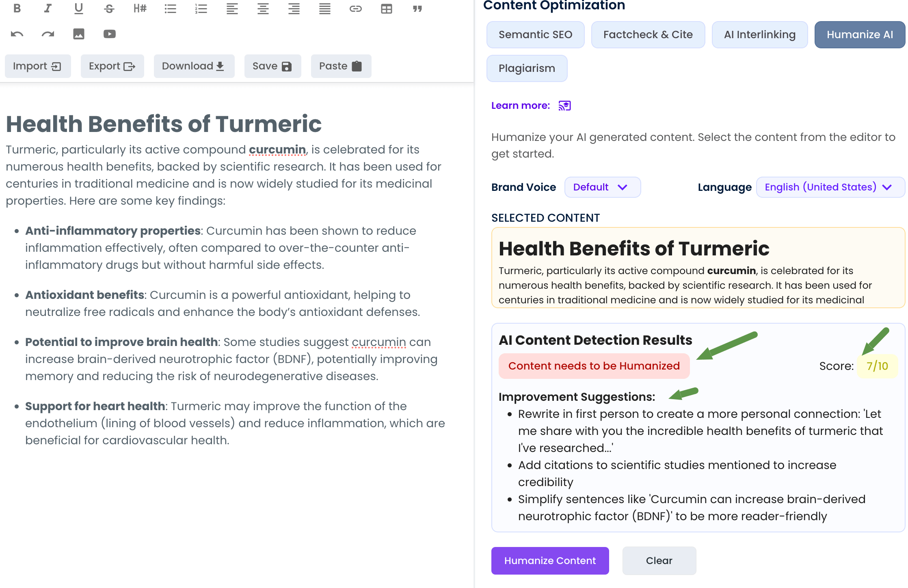The image size is (908, 588).
Task: Click the 'Anti-inflammatory properties' bullet heading
Action: coord(113,231)
